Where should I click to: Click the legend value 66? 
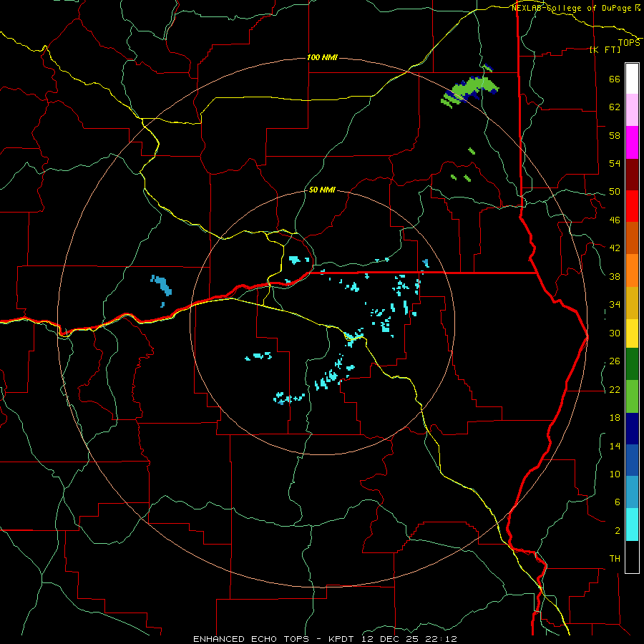tap(615, 79)
